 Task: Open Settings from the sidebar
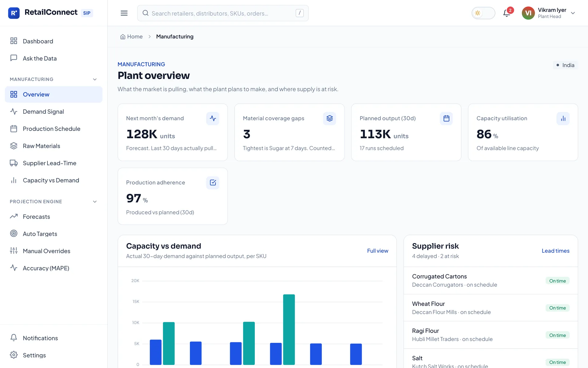click(54, 355)
